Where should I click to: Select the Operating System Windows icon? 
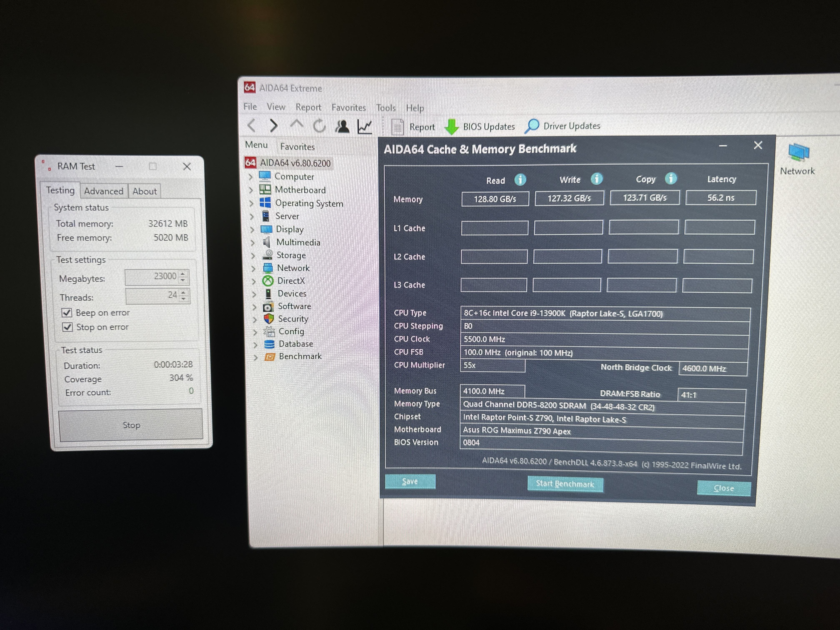point(265,202)
